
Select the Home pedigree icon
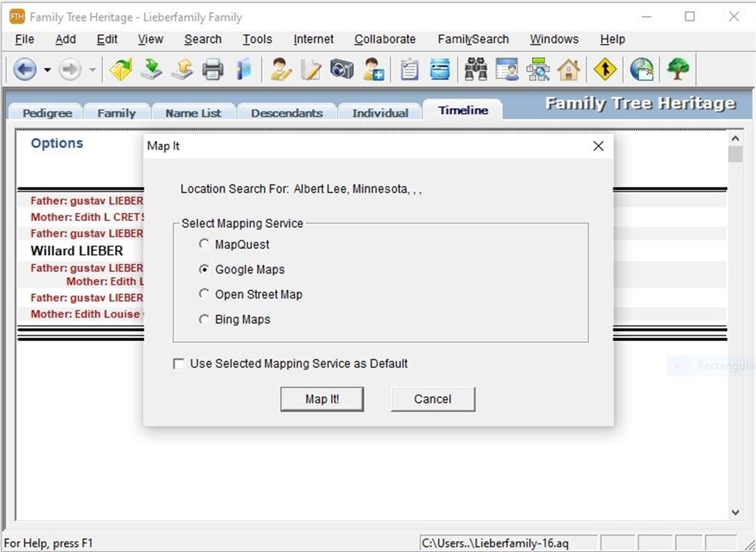[x=570, y=69]
